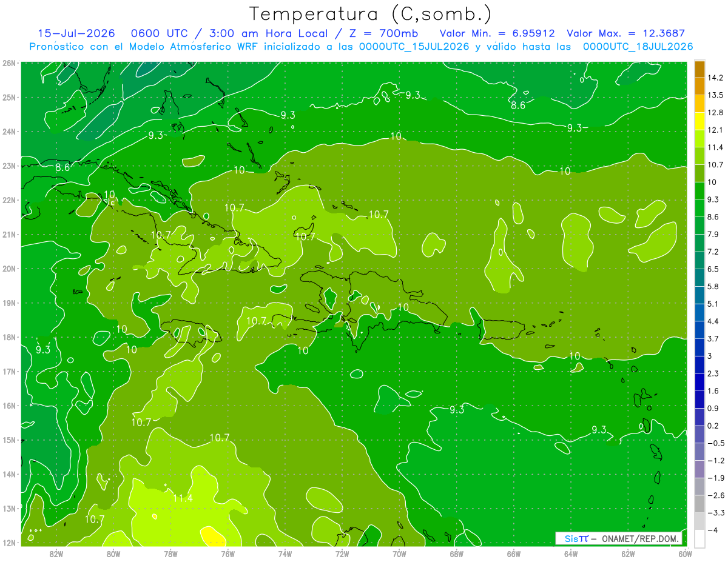728x562 pixels.
Task: Pick the orange swatch above 14.2 on color bar
Action: pos(699,69)
